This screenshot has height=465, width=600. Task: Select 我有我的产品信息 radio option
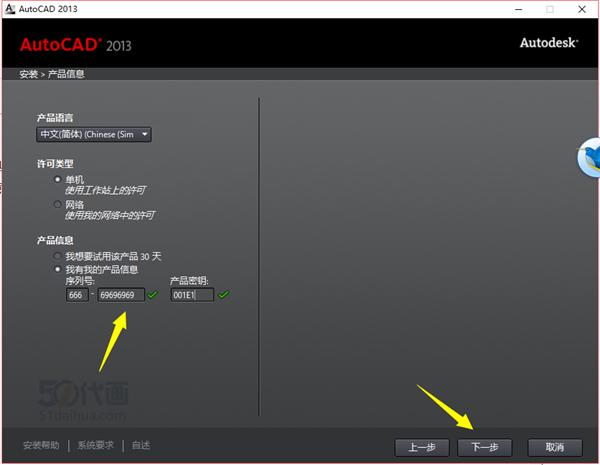click(57, 269)
